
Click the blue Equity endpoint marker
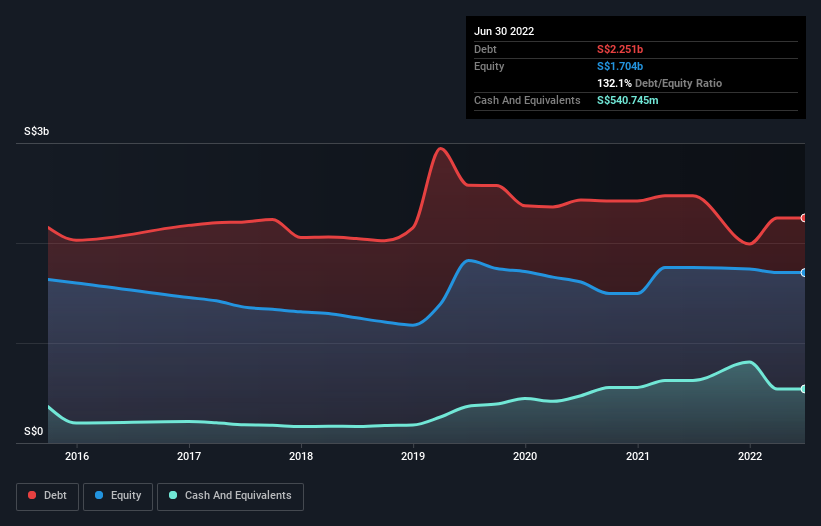(x=804, y=273)
